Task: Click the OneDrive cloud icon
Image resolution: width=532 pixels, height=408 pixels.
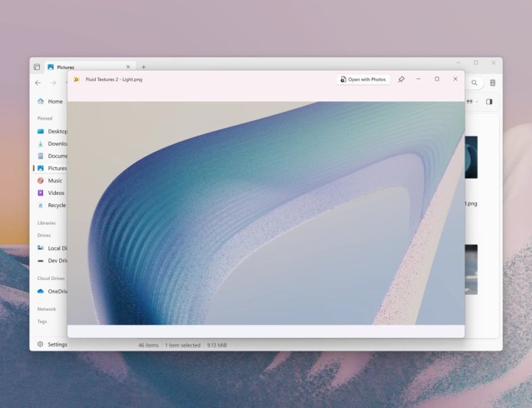Action: (x=41, y=291)
